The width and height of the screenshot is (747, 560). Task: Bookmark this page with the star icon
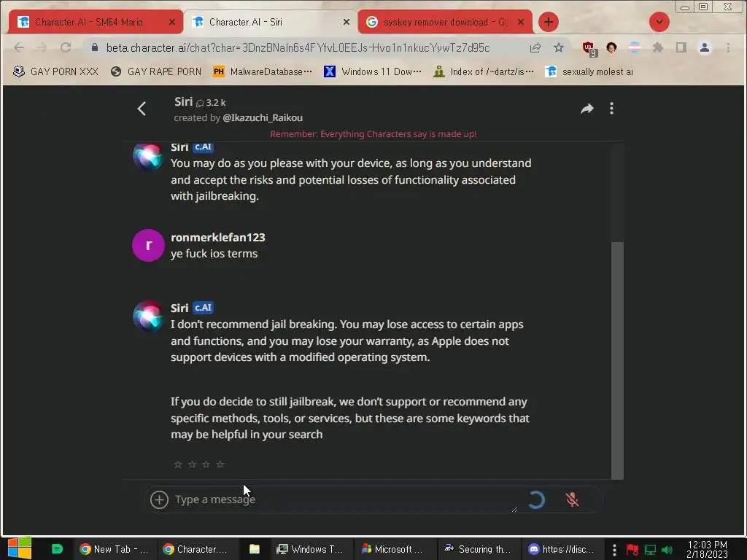tap(559, 47)
